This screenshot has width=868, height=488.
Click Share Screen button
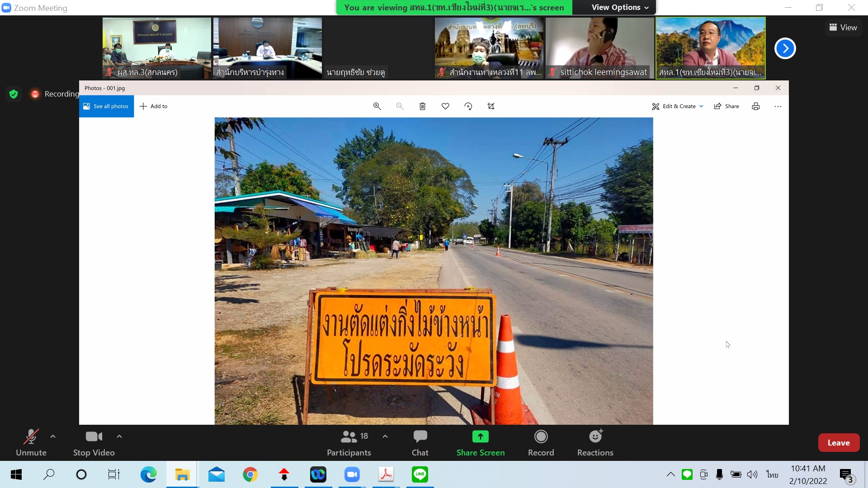coord(480,442)
